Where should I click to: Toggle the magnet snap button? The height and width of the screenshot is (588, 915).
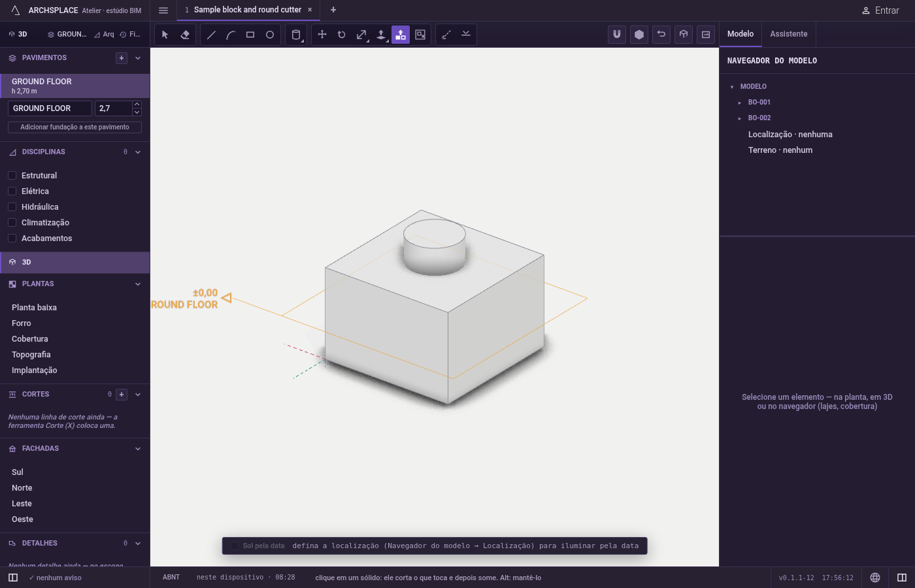click(617, 35)
